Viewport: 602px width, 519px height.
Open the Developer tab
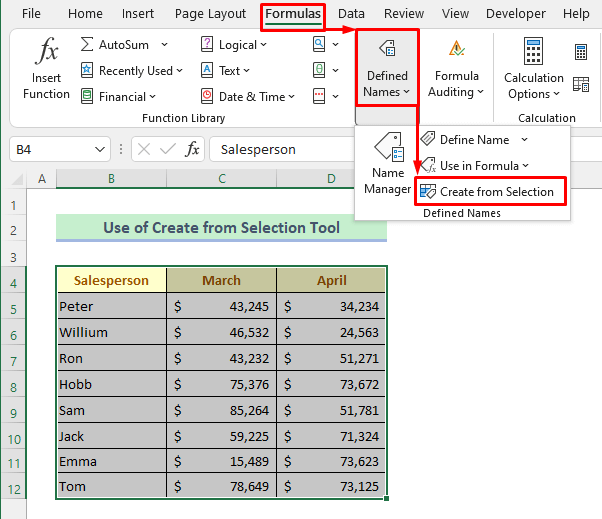[x=516, y=14]
